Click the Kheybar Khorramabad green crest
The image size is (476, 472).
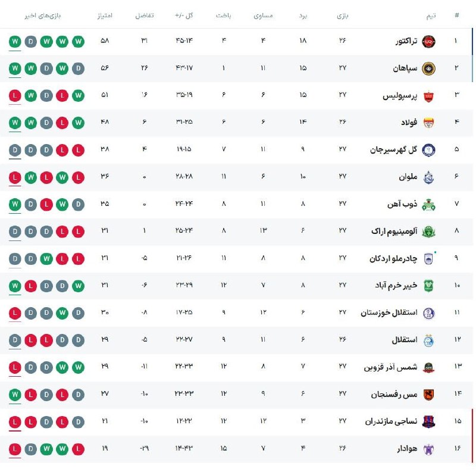tap(428, 286)
